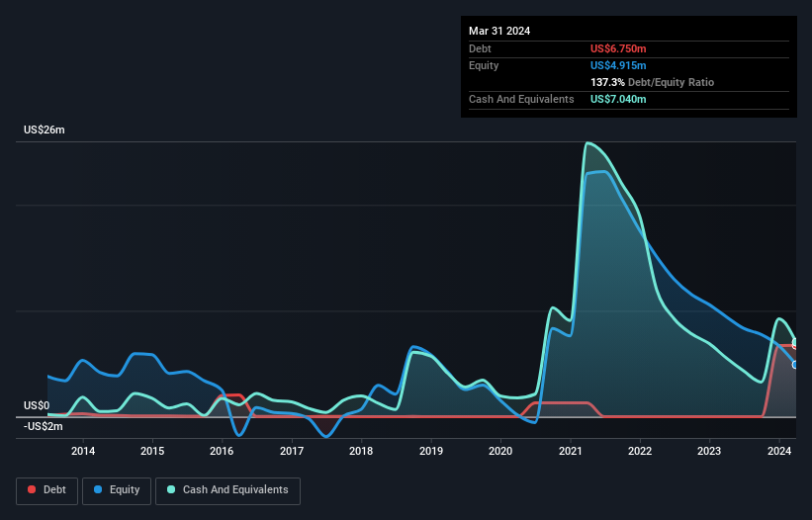Click the -US$2m y-axis label

(x=43, y=426)
